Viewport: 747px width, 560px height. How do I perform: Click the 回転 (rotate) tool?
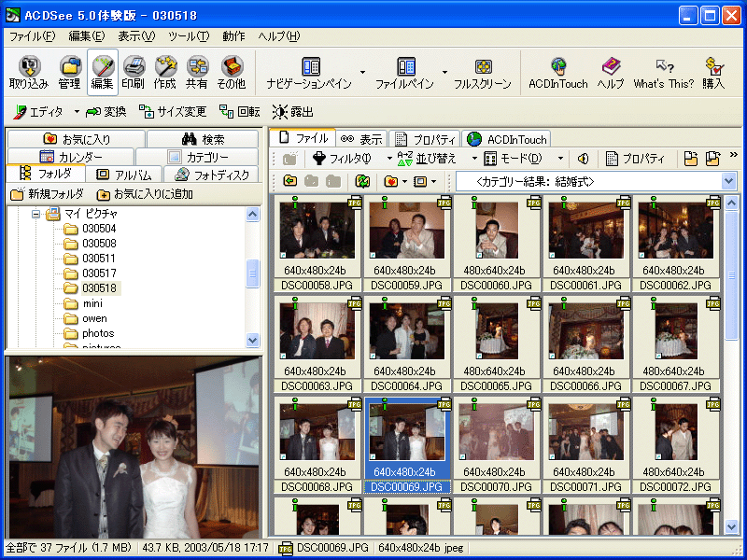240,112
